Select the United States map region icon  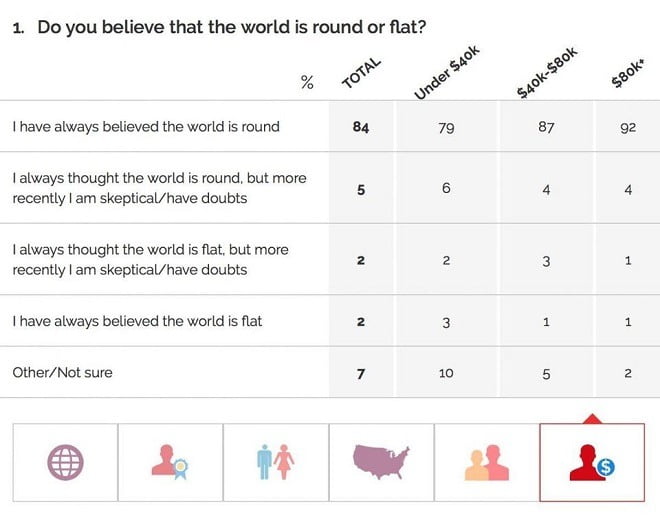tap(381, 462)
